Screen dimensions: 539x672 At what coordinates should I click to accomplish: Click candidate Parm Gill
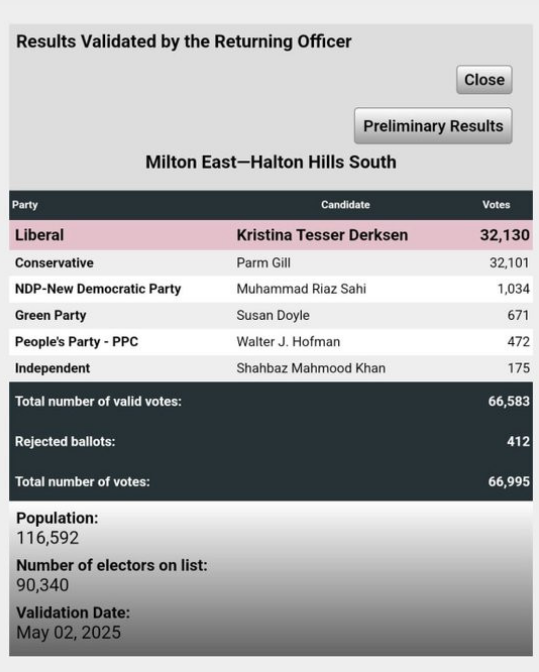click(x=264, y=263)
